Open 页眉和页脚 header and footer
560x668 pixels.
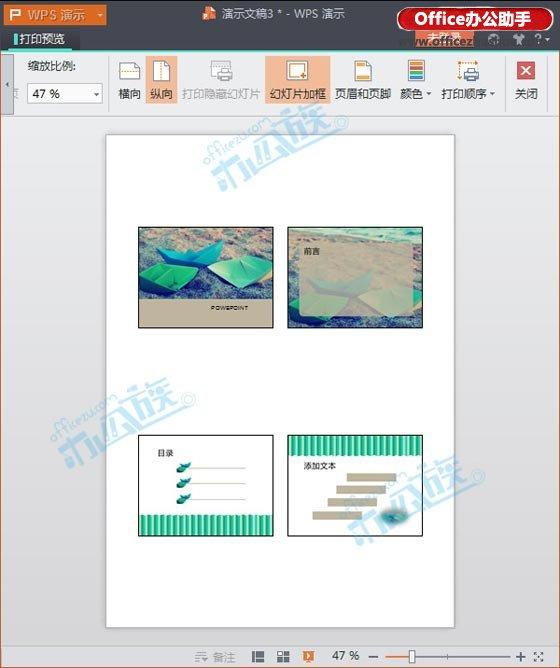(363, 80)
